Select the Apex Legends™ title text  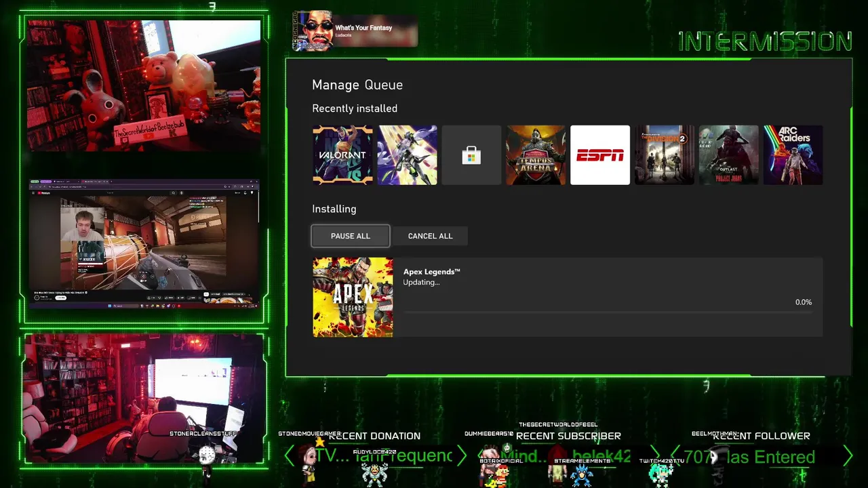pos(432,272)
